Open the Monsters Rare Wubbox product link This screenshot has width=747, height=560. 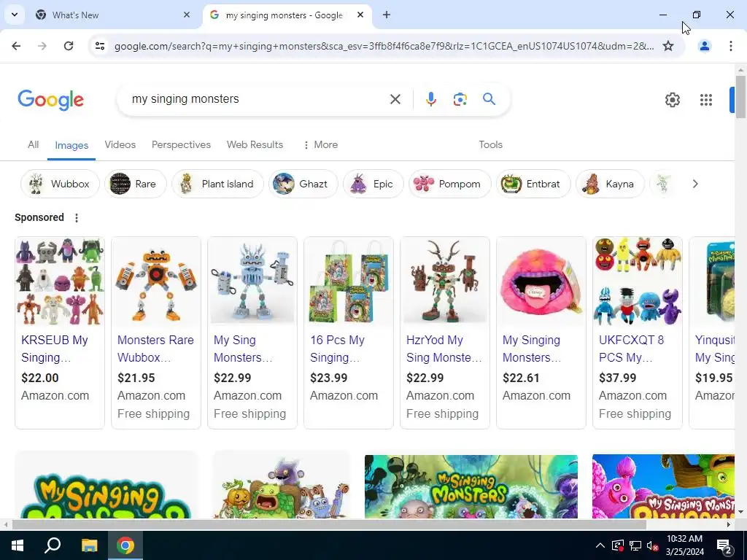coord(156,349)
